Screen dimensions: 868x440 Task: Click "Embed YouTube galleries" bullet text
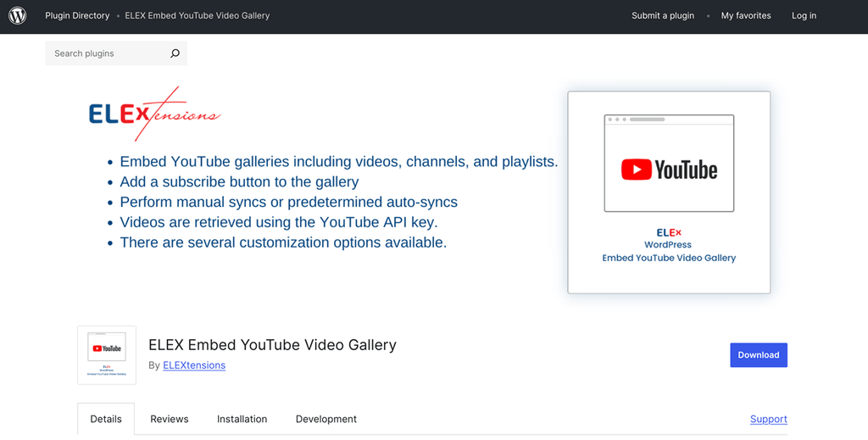point(205,162)
